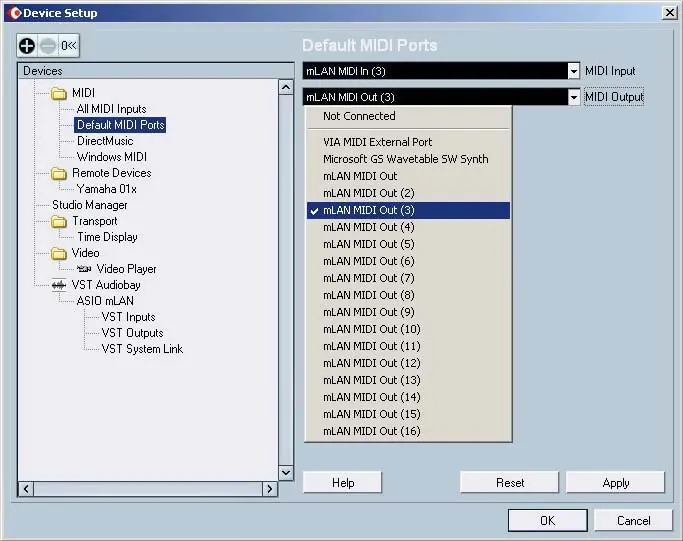Select plain mLAN MIDI Out entry
This screenshot has width=683, height=541.
click(408, 176)
